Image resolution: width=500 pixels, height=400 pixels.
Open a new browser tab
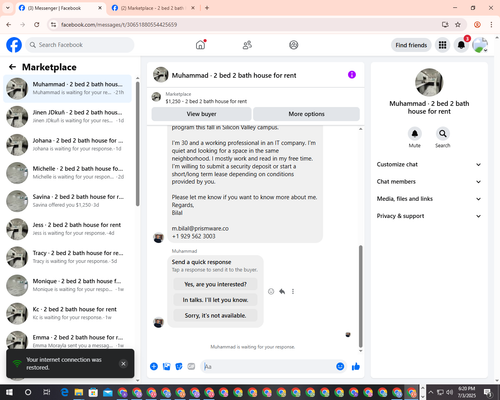(x=207, y=8)
